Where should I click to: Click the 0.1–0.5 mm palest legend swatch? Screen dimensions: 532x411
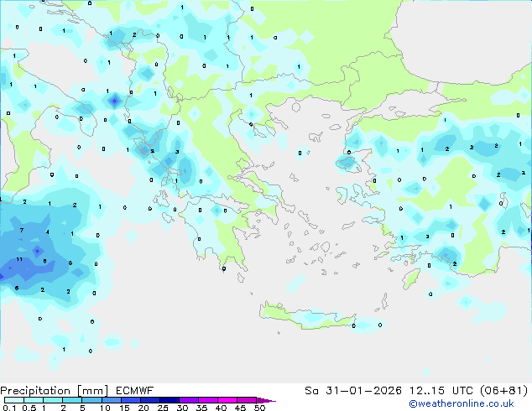[x=14, y=400]
